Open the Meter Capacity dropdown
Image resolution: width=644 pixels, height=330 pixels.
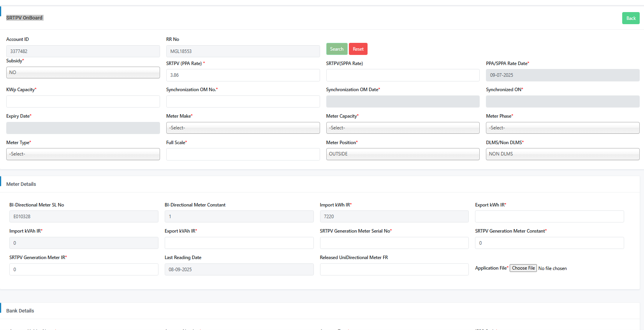(403, 128)
